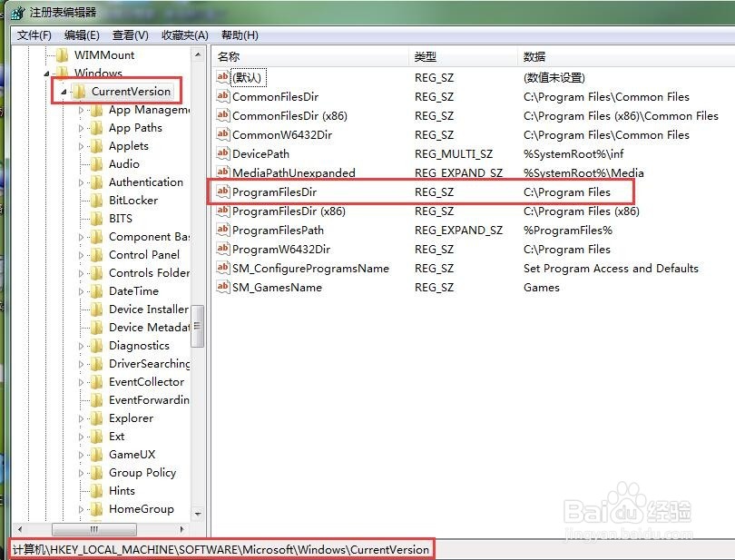Click the CommonFilesDir (x86) value icon
Image resolution: width=735 pixels, height=560 pixels.
pos(222,115)
